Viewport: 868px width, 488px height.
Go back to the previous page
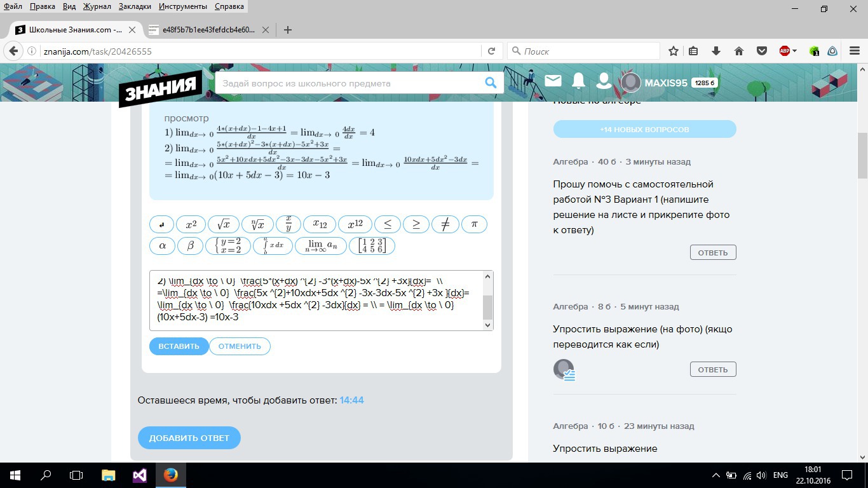click(12, 51)
